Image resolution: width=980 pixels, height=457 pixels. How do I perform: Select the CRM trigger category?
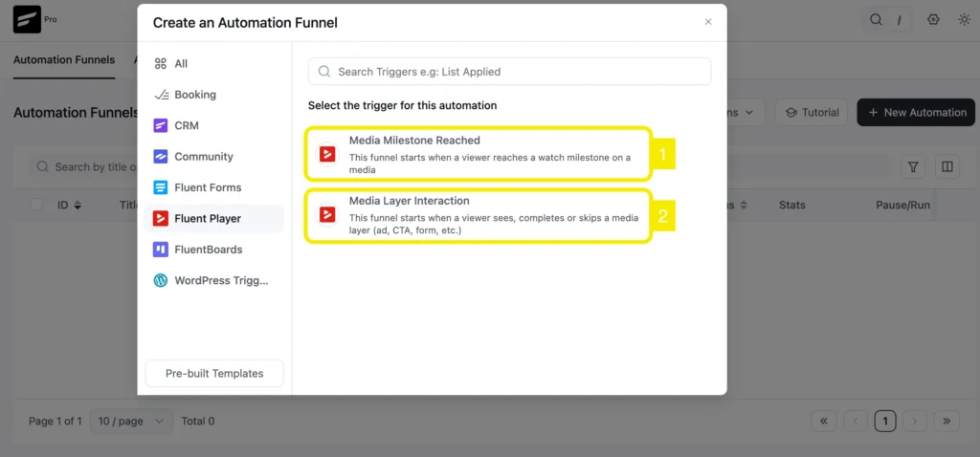pyautogui.click(x=213, y=125)
